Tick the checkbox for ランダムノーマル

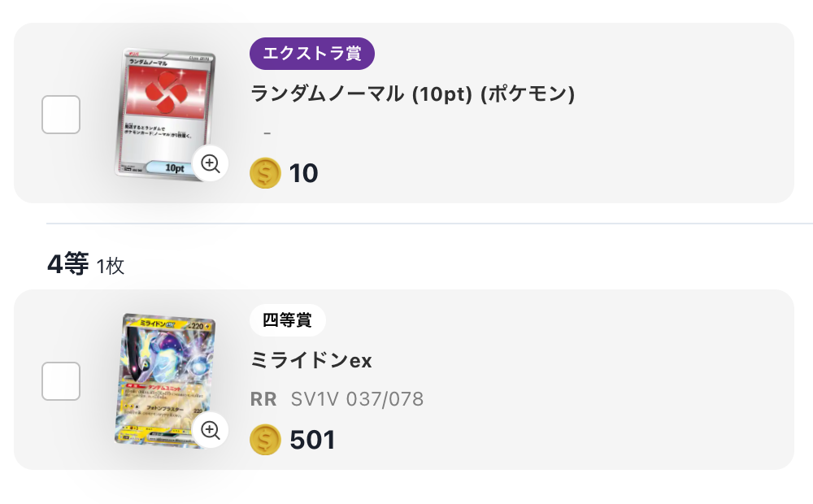tap(61, 115)
